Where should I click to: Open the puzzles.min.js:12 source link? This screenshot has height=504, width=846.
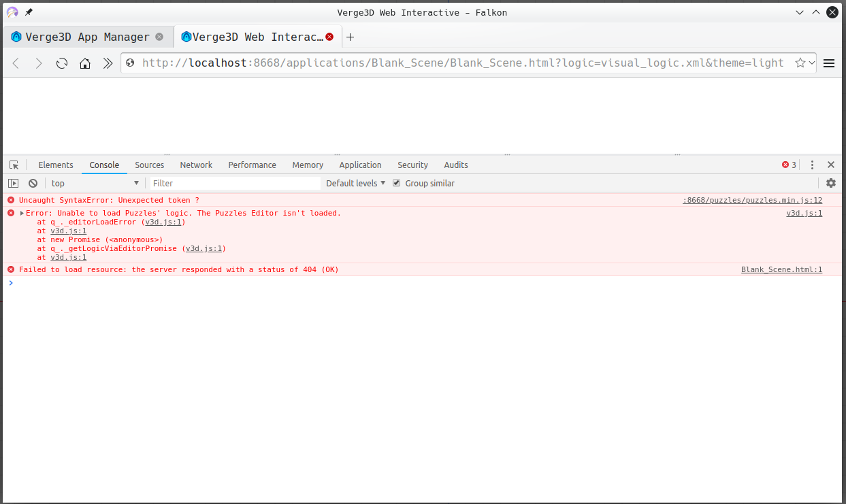click(x=752, y=200)
